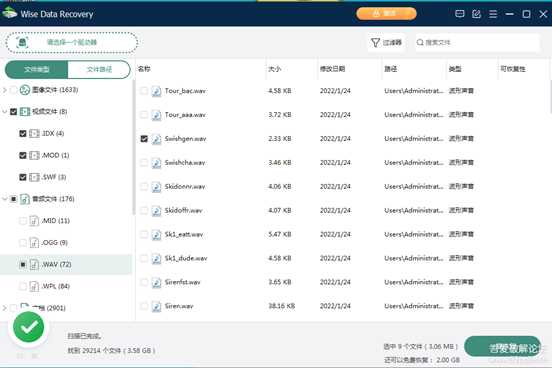Click the message box icon in title bar
The height and width of the screenshot is (368, 552).
(459, 14)
